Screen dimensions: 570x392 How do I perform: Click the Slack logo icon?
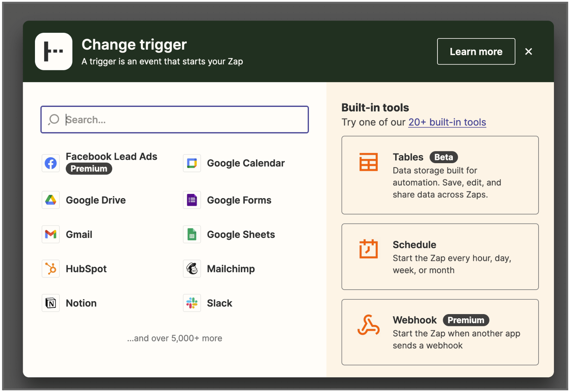coord(192,303)
